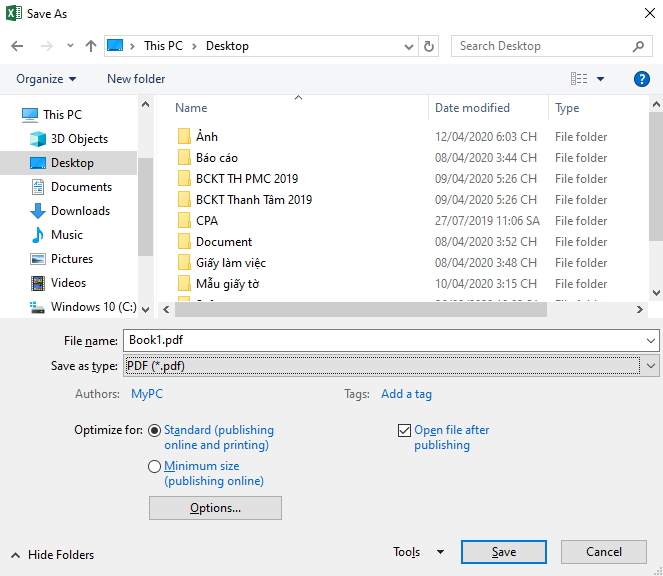Open Downloads in navigation pane
Viewport: 663px width, 576px height.
pos(80,211)
